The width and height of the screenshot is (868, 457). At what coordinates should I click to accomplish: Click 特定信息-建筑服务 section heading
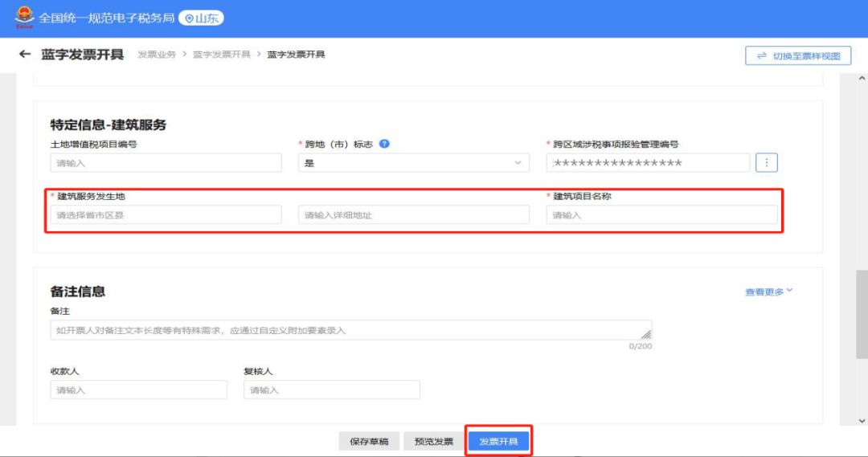pos(108,124)
